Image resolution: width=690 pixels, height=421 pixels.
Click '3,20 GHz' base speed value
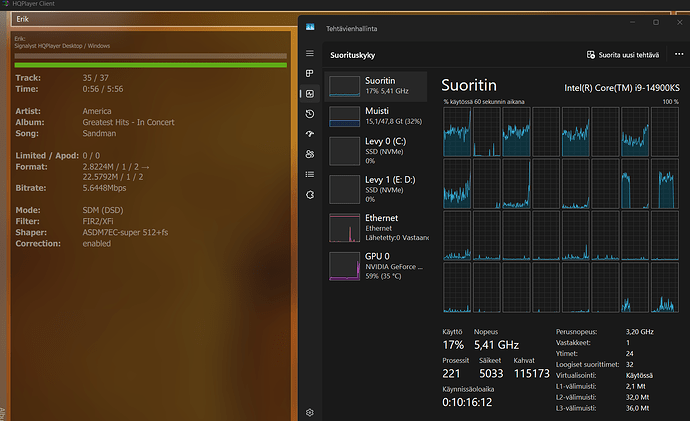coord(639,332)
